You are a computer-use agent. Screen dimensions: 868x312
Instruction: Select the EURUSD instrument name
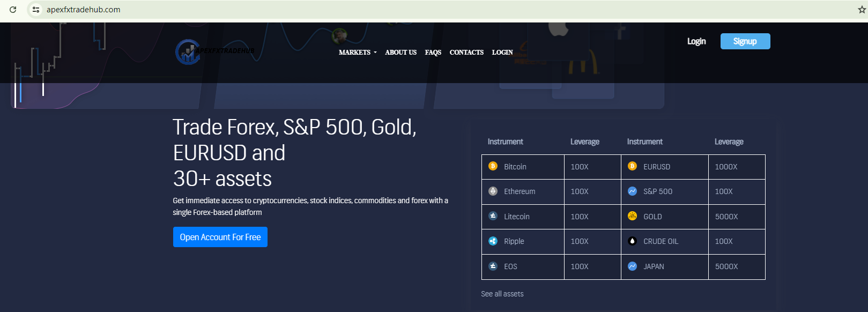pos(657,167)
